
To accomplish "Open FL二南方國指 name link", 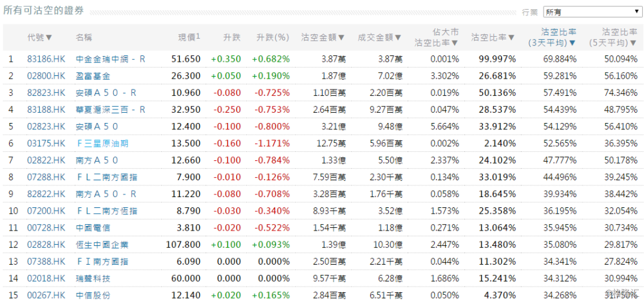I will (107, 177).
